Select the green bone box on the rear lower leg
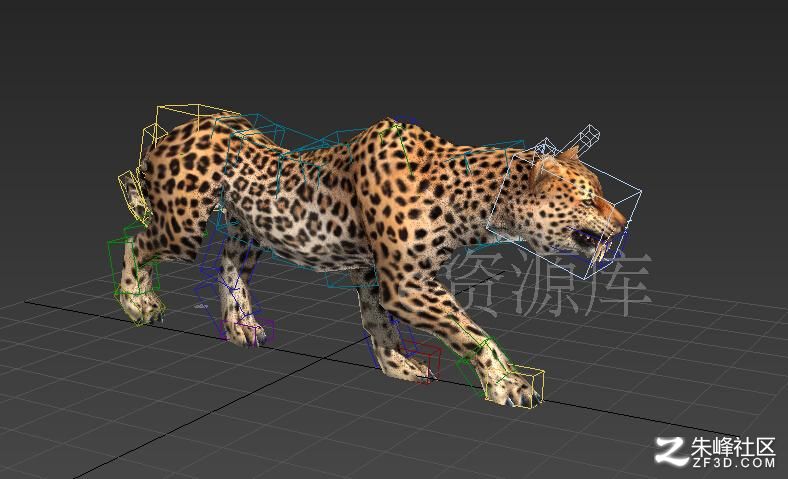The width and height of the screenshot is (788, 479). 132,265
